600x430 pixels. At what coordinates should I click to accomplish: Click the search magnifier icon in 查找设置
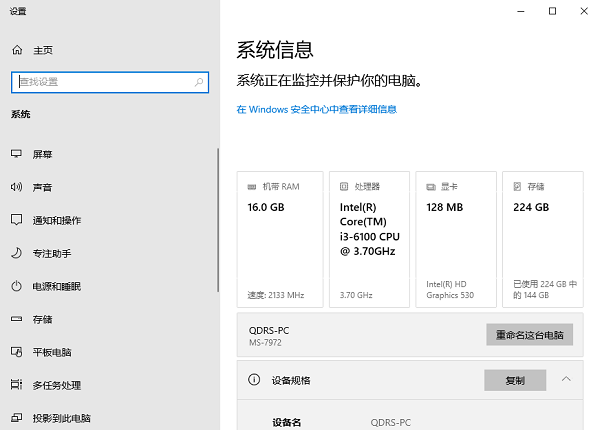(x=199, y=82)
